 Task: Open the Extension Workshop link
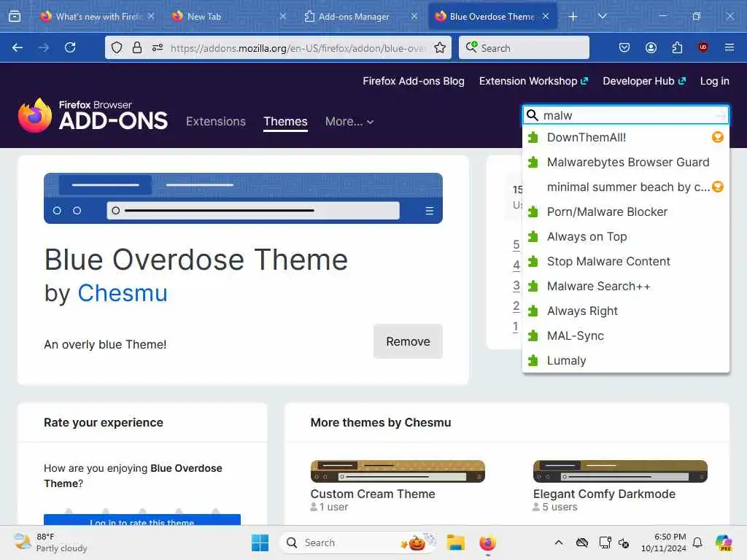[x=533, y=81]
